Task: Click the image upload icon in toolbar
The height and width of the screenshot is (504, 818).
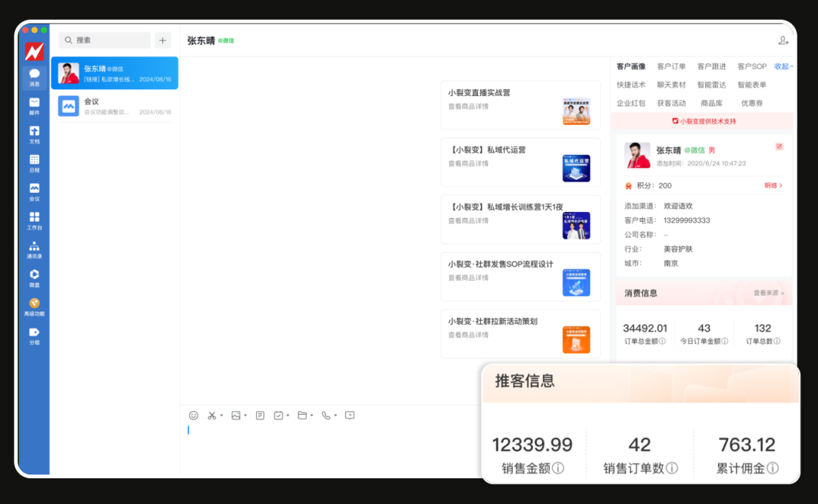Action: [x=236, y=415]
